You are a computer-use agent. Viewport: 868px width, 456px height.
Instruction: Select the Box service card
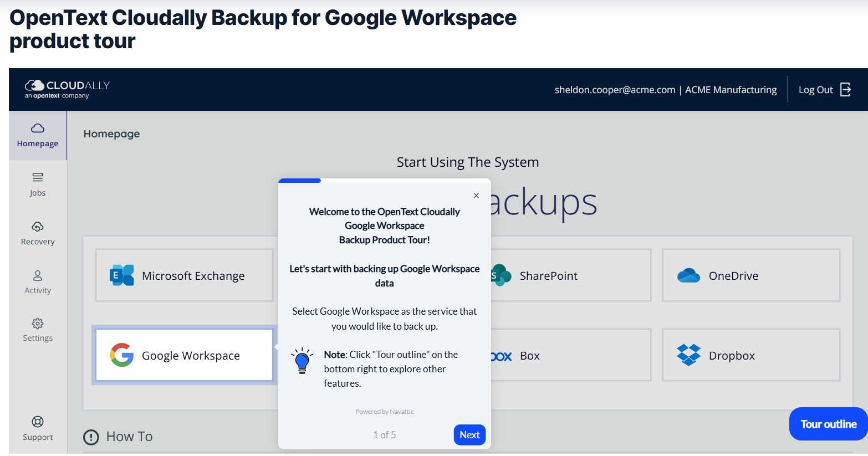click(x=571, y=355)
